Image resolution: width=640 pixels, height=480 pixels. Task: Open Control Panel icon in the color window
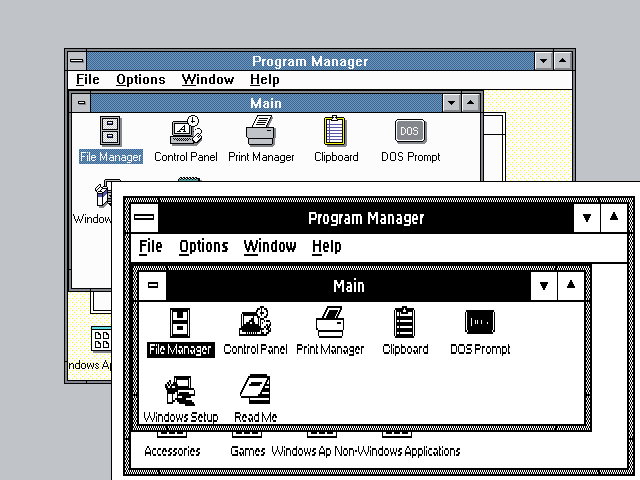pyautogui.click(x=185, y=132)
